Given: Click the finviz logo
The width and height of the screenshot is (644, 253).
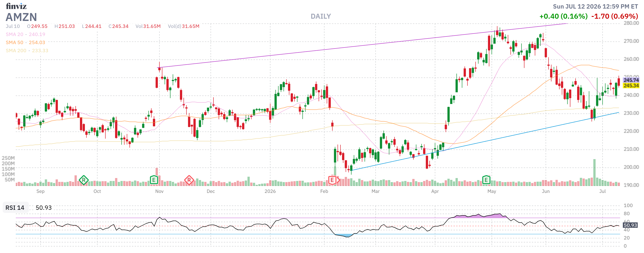Looking at the screenshot, I should tap(16, 6).
